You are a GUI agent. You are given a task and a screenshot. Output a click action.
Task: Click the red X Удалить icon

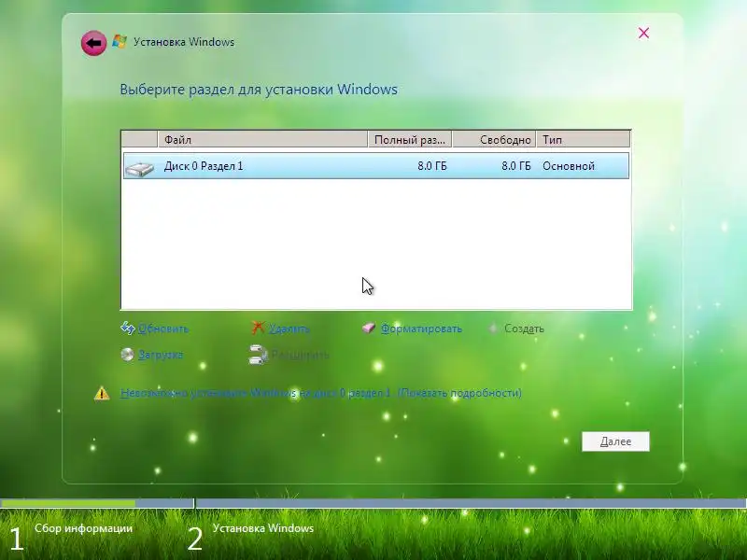(x=258, y=328)
